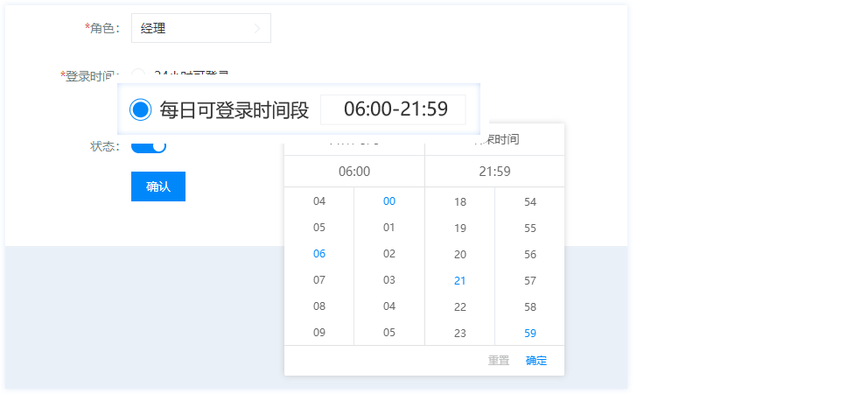The image size is (868, 394).
Task: Pick hour 22 in end time hour column
Action: [460, 307]
